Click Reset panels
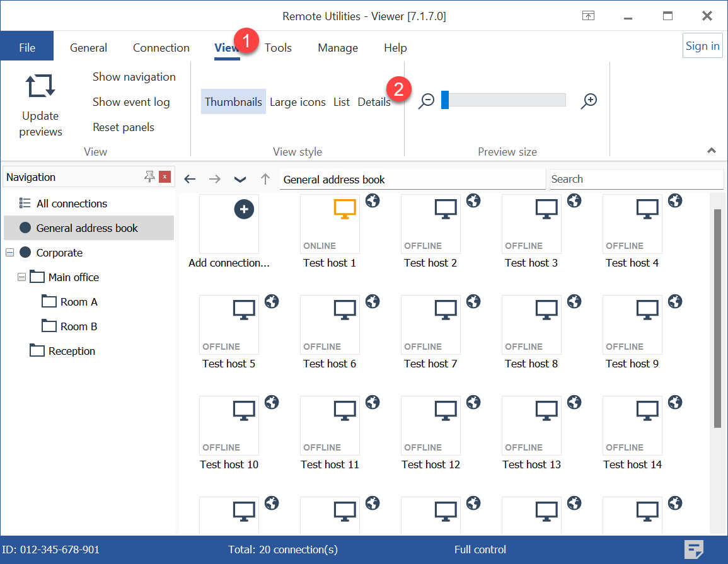The image size is (728, 564). pos(124,127)
